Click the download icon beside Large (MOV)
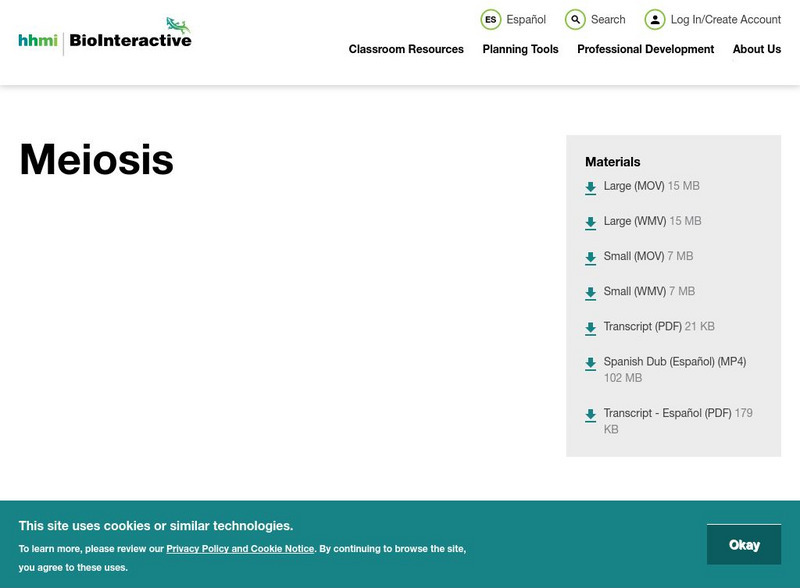Screen dimensions: 800x588 pos(589,186)
